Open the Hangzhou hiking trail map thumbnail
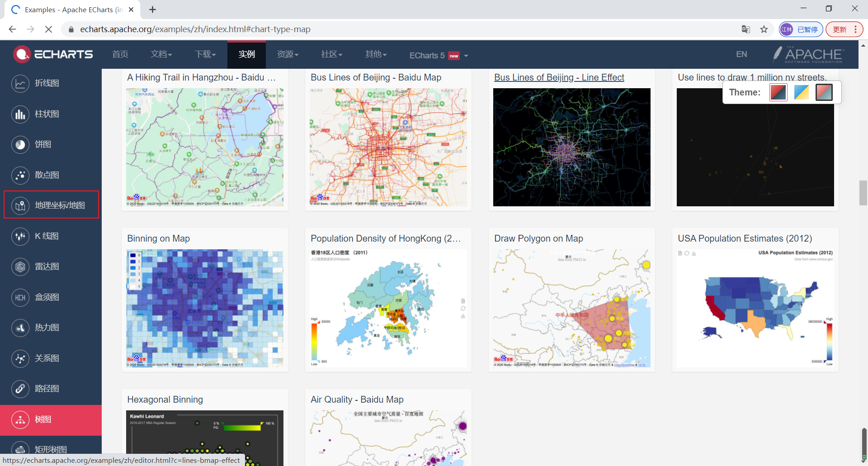 point(205,147)
